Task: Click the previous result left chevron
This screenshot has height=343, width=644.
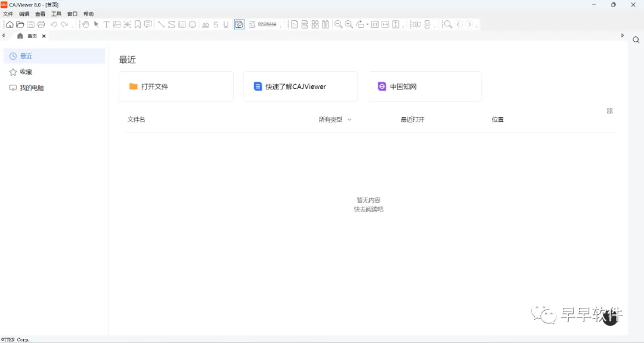Action: pyautogui.click(x=459, y=24)
